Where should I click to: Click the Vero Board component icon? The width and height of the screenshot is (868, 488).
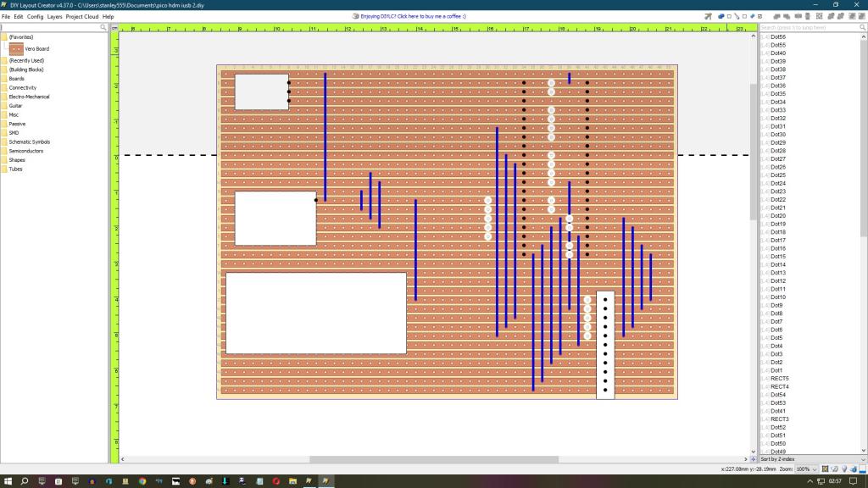pyautogui.click(x=15, y=49)
